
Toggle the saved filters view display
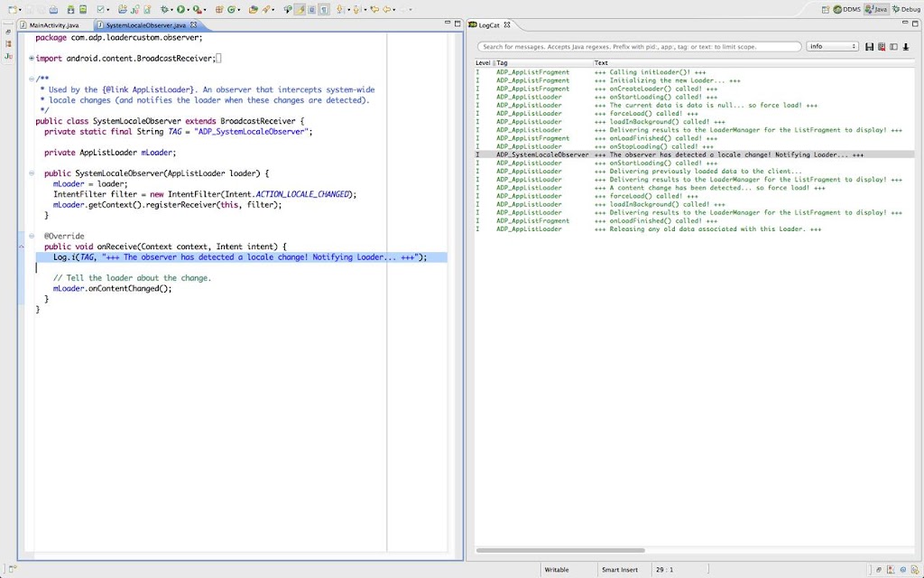(892, 46)
